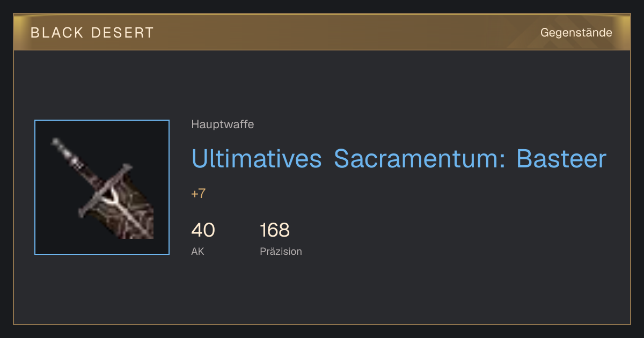
Task: Select the Gegenstände category label
Action: [x=576, y=33]
